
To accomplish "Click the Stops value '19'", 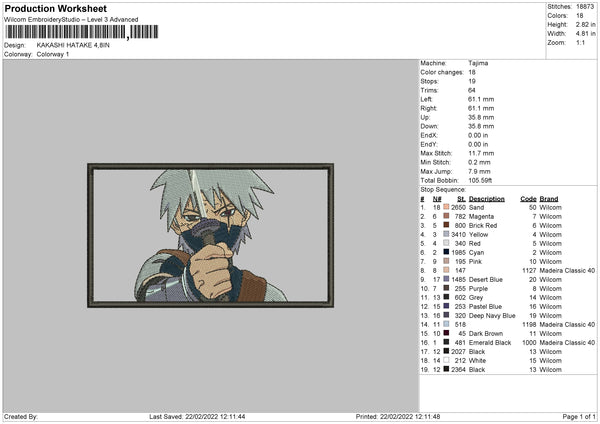I will tap(472, 81).
